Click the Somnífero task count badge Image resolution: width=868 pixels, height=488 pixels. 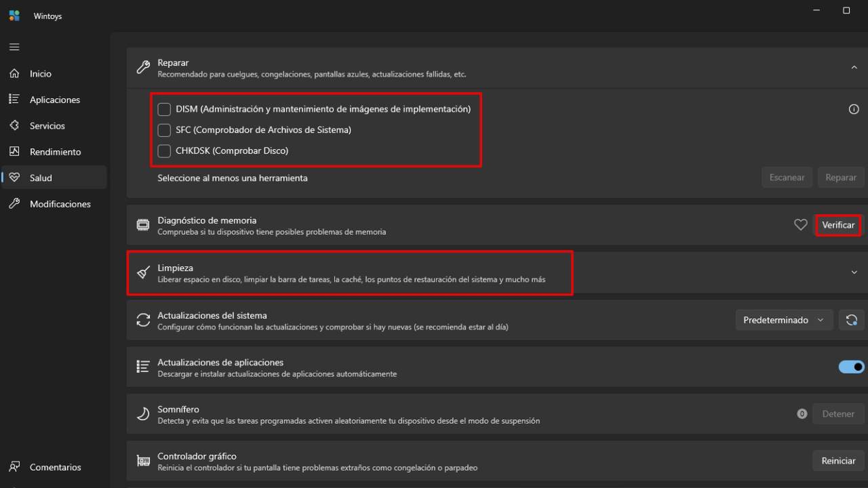click(802, 414)
